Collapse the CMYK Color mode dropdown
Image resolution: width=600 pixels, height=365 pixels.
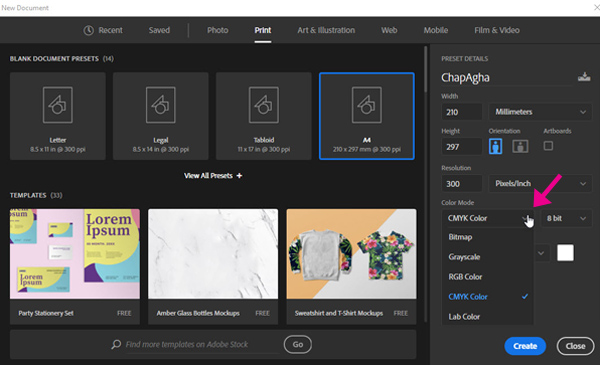pyautogui.click(x=488, y=218)
